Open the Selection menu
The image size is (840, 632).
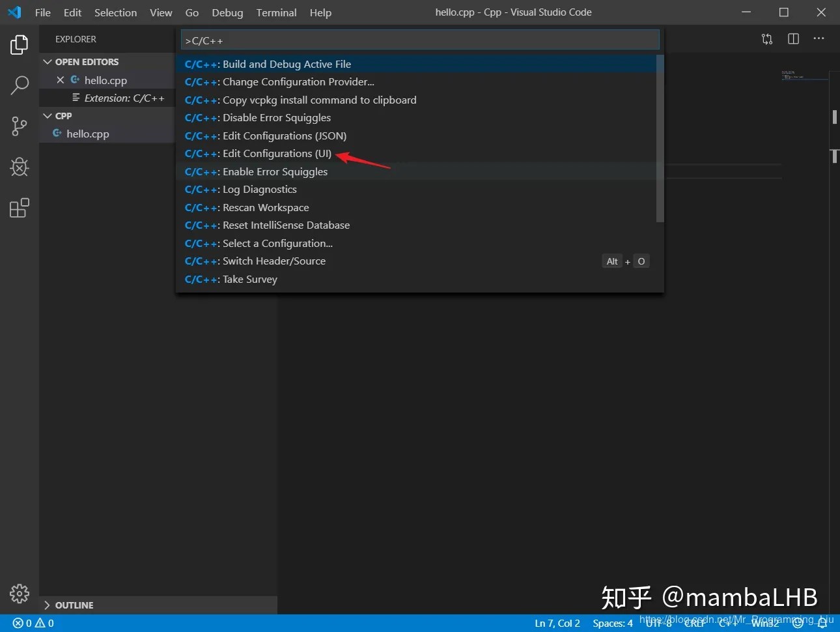coord(115,12)
